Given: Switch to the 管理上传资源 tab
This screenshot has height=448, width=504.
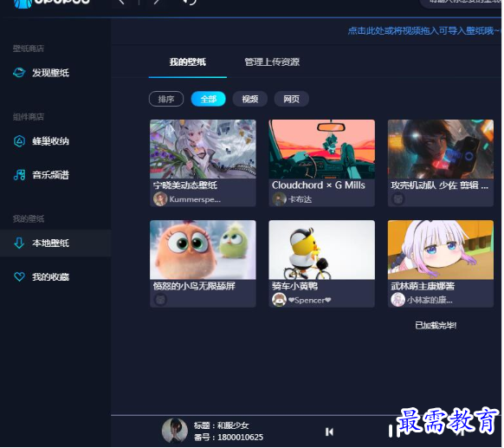Looking at the screenshot, I should pos(272,62).
